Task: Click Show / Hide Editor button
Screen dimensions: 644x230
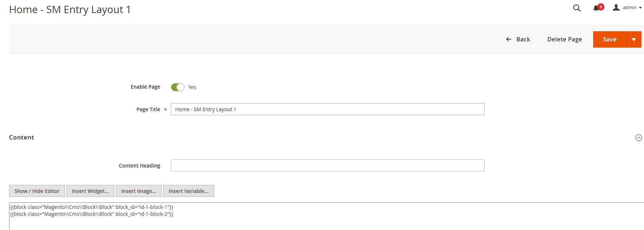Action: 37,191
